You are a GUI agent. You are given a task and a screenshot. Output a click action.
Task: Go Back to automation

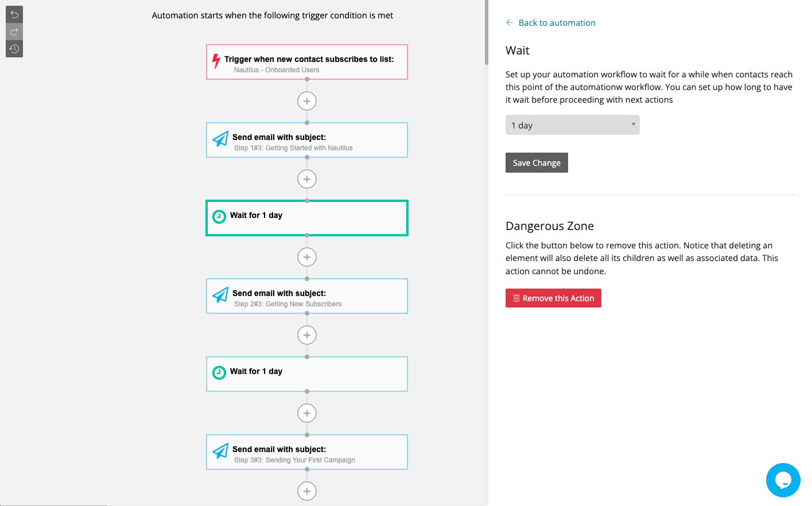[551, 23]
